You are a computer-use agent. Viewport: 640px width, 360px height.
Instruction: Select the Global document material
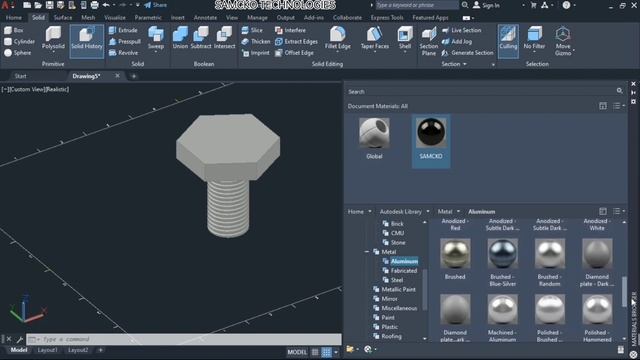click(374, 139)
